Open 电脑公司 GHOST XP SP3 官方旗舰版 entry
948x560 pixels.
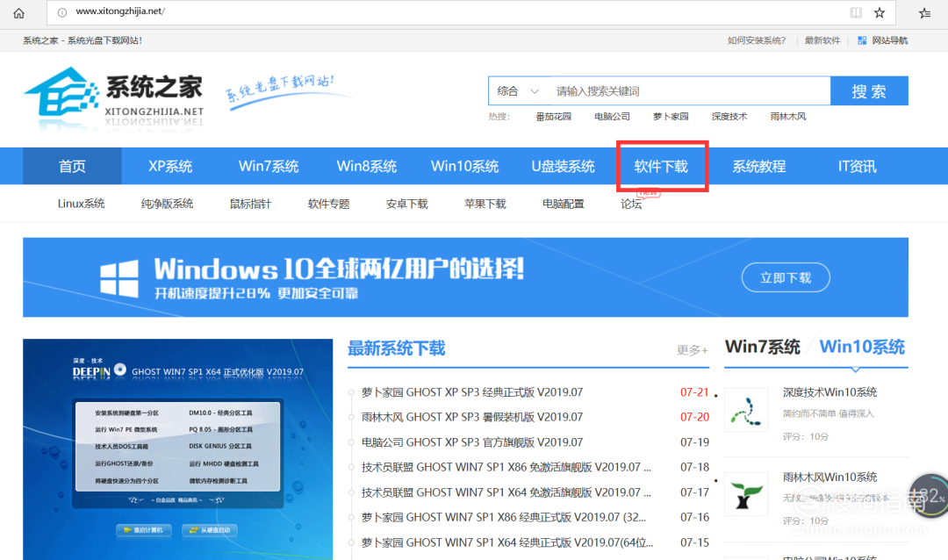tap(472, 442)
